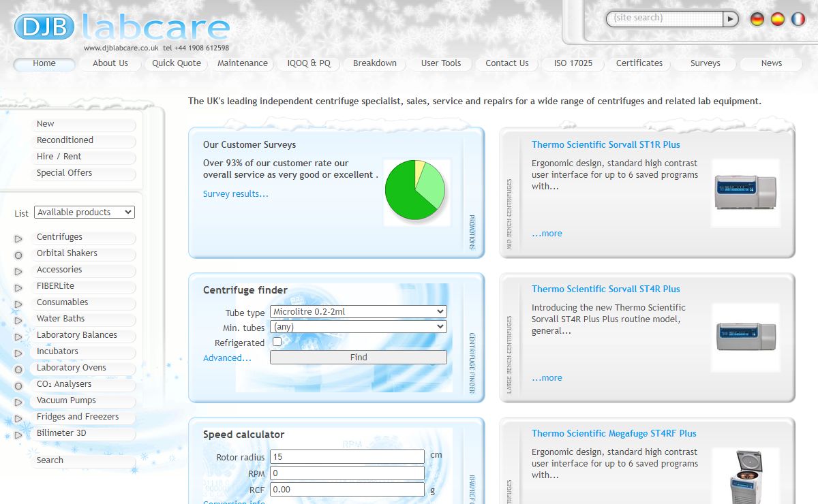Open the Surveys menu item
The height and width of the screenshot is (504, 818).
click(706, 63)
